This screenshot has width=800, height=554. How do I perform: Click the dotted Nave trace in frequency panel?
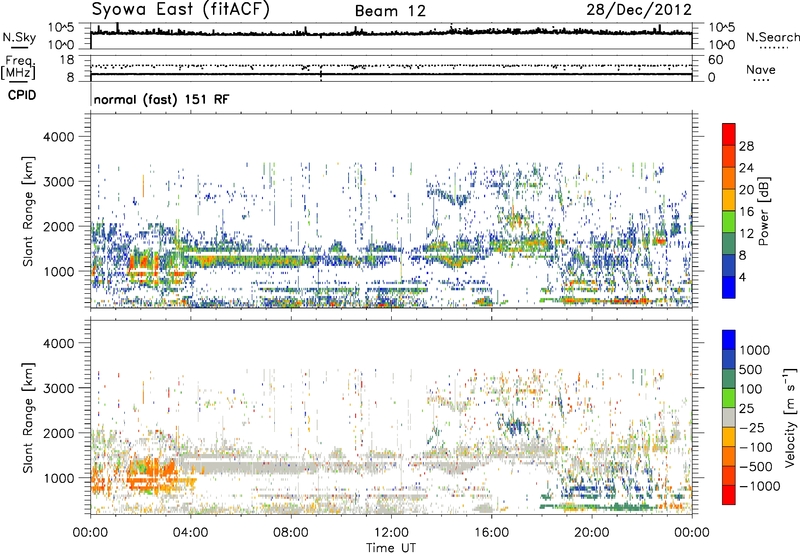(391, 66)
